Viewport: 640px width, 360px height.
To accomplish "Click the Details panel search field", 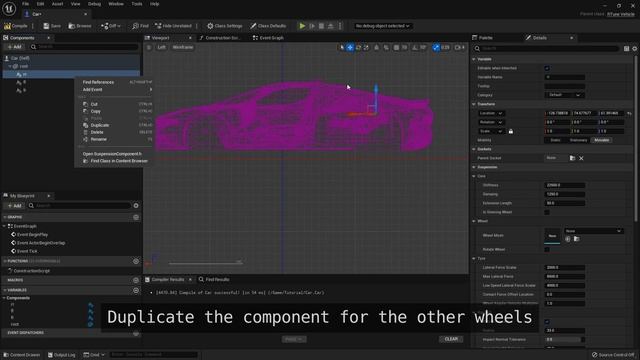I will 546,49.
